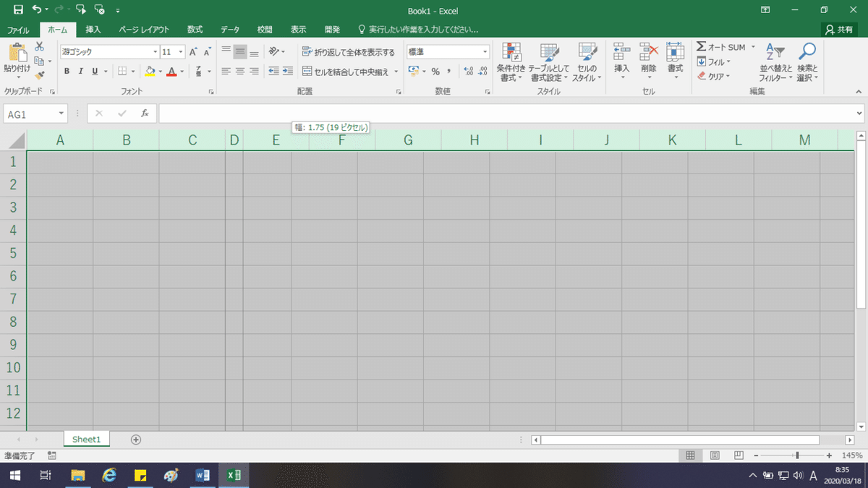Toggle align text left
The height and width of the screenshot is (488, 868).
(x=226, y=71)
